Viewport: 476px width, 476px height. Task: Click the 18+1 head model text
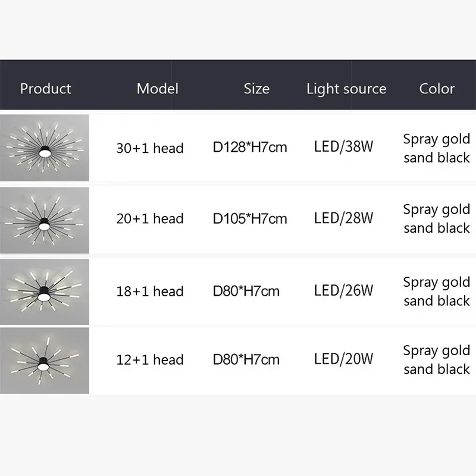click(150, 292)
